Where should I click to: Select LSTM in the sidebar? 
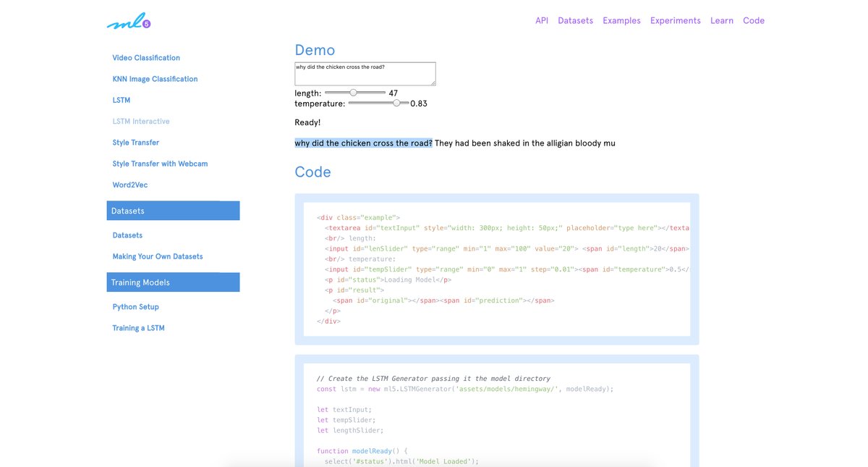click(122, 100)
